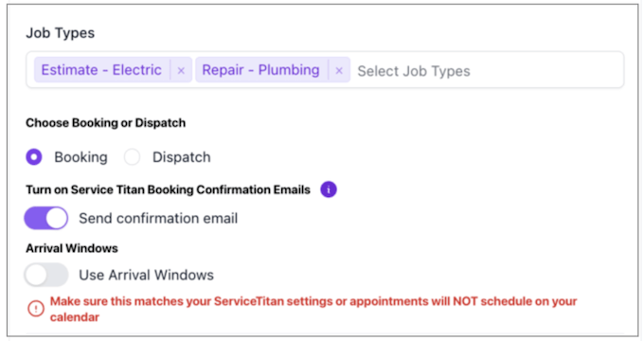Turn off Send confirmation email toggle
This screenshot has width=644, height=341.
[46, 218]
